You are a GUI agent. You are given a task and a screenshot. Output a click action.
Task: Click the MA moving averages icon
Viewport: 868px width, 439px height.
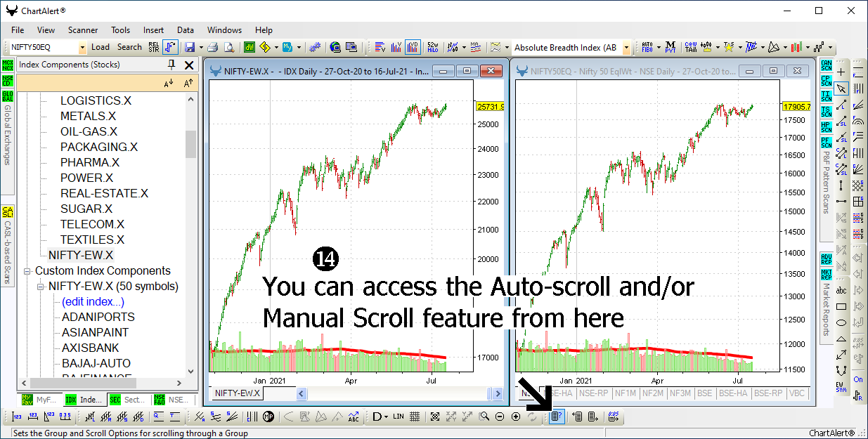[476, 47]
